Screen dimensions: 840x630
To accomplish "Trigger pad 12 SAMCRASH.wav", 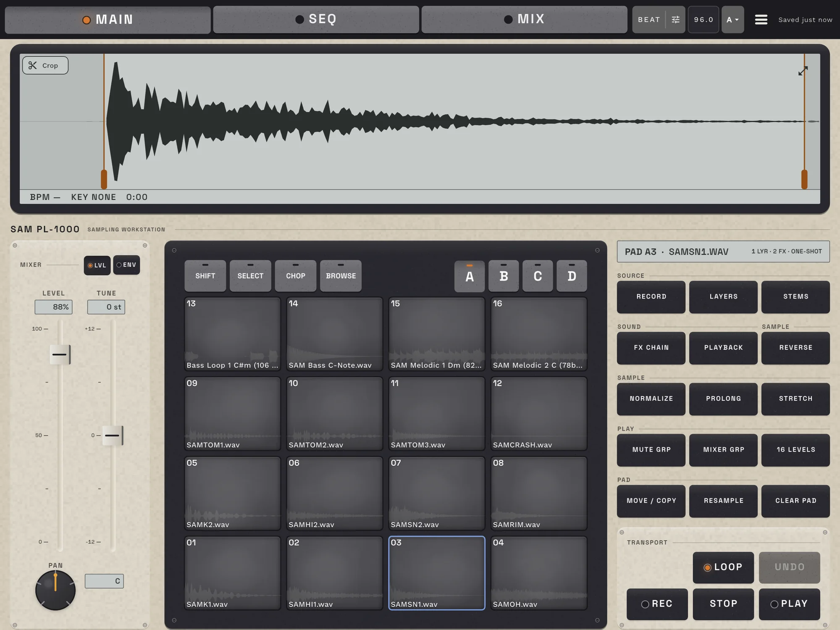I will pyautogui.click(x=539, y=414).
